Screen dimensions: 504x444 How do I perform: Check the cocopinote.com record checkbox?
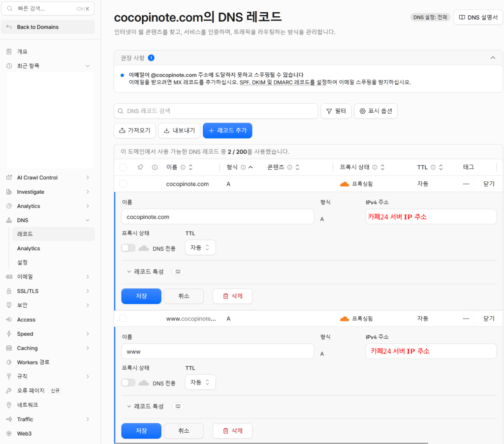coord(123,184)
